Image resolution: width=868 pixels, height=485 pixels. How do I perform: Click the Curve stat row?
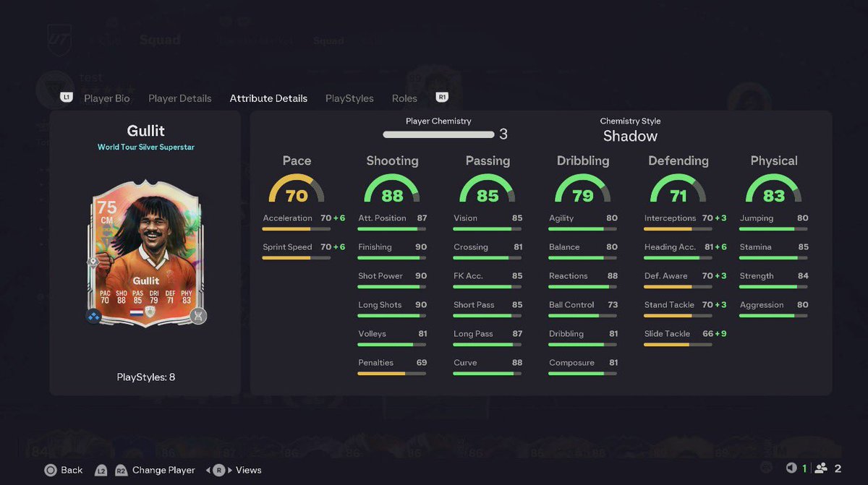[488, 366]
